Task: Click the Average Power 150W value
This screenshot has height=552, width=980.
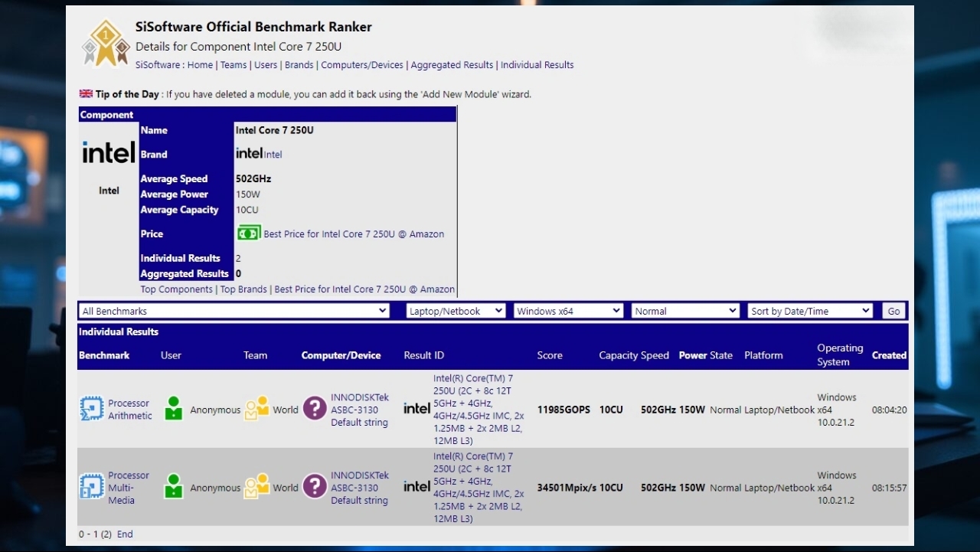Action: point(248,194)
